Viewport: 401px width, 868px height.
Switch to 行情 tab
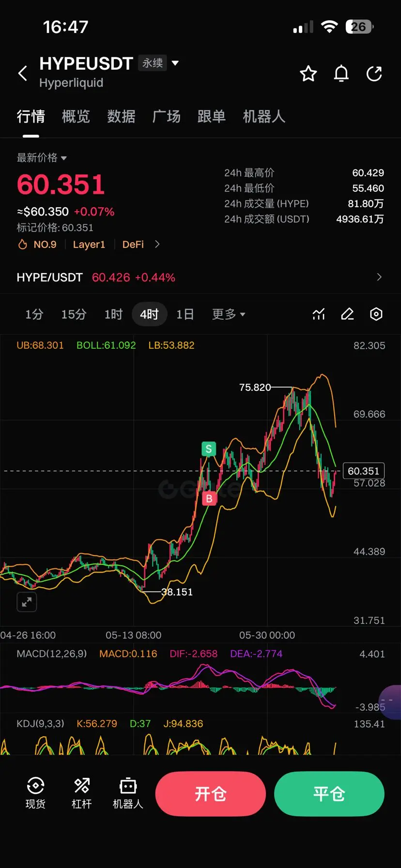pyautogui.click(x=31, y=116)
